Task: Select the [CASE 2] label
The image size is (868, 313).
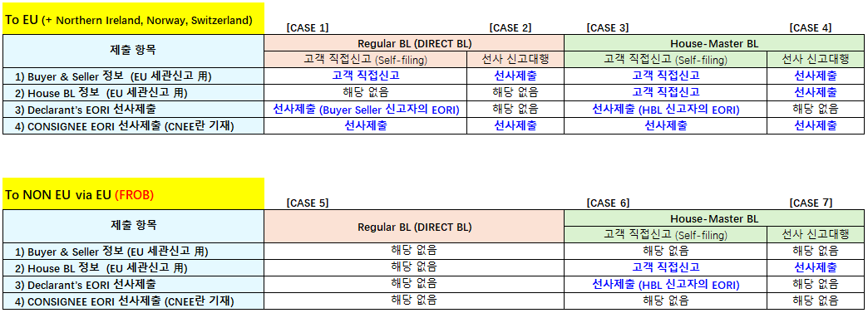Action: point(510,27)
